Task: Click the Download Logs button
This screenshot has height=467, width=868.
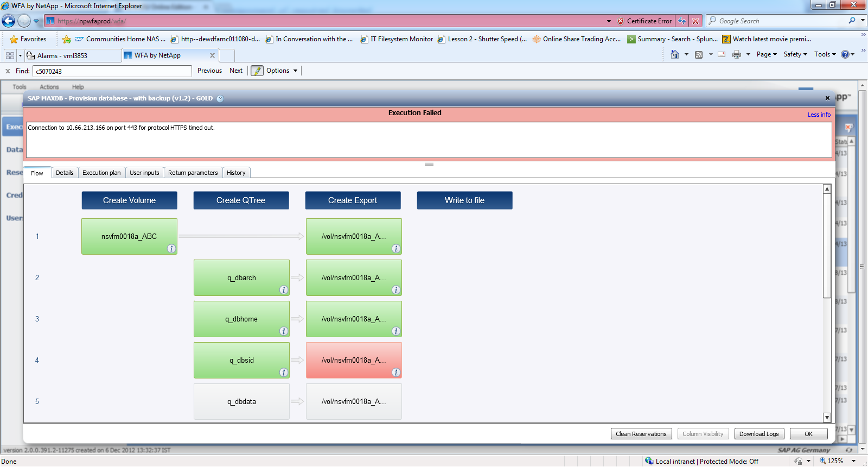Action: click(x=759, y=434)
